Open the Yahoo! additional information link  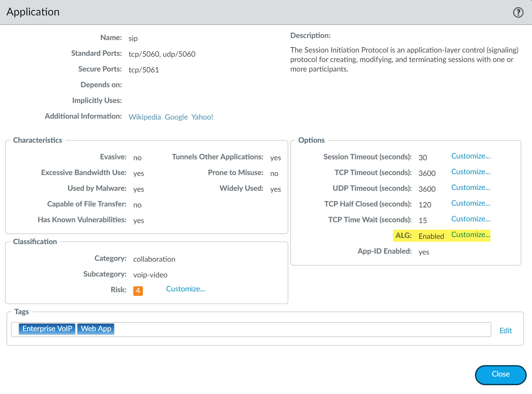pyautogui.click(x=202, y=117)
